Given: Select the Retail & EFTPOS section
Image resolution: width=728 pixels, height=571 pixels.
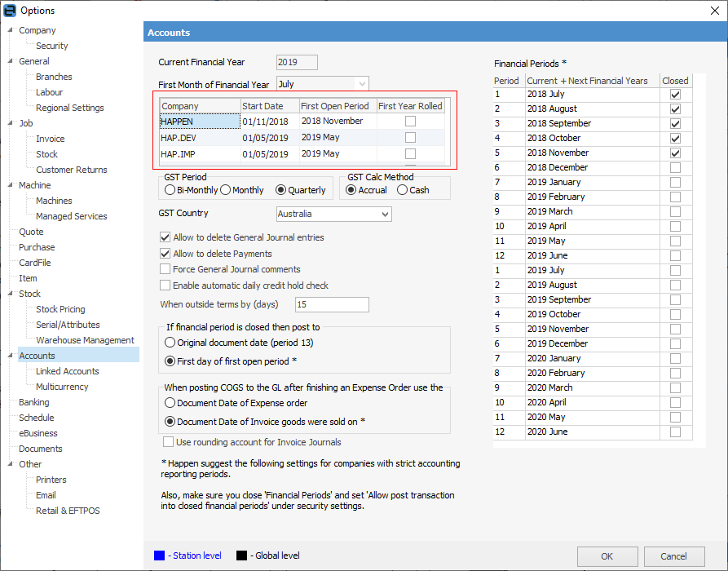Looking at the screenshot, I should point(68,511).
